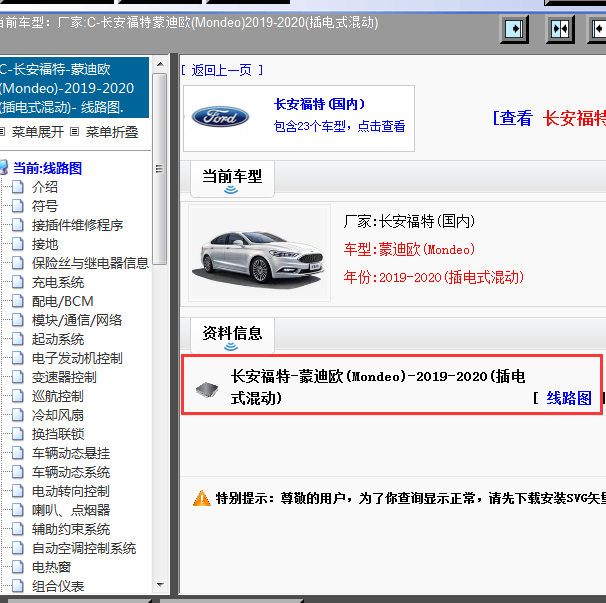The image size is (606, 603).
Task: Click the 介绍 page icon
Action: (18, 187)
